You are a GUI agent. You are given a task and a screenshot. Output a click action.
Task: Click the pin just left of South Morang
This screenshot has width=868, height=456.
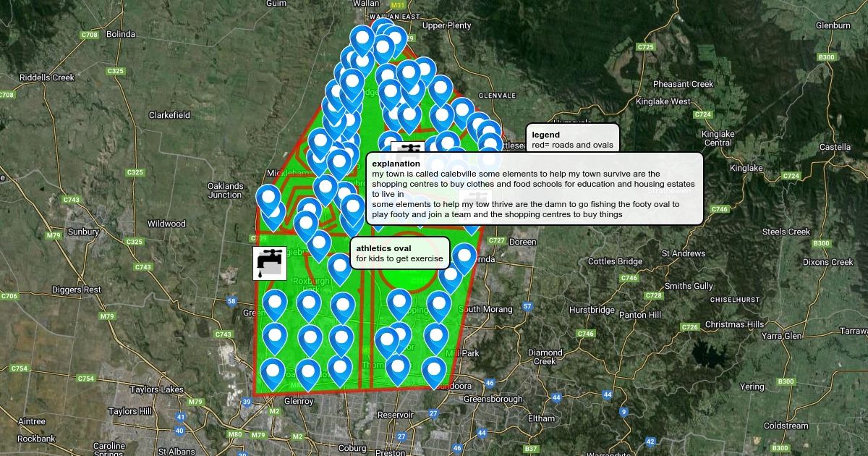tap(439, 305)
